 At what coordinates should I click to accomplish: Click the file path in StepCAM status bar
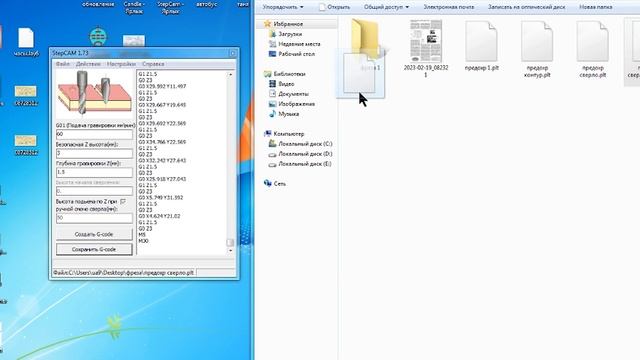123,273
